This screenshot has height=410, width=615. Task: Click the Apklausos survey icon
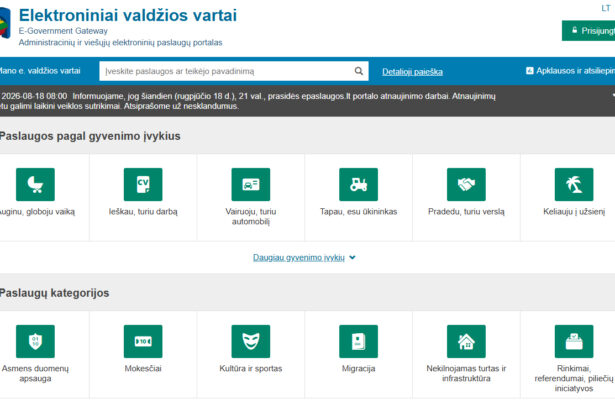pyautogui.click(x=529, y=71)
